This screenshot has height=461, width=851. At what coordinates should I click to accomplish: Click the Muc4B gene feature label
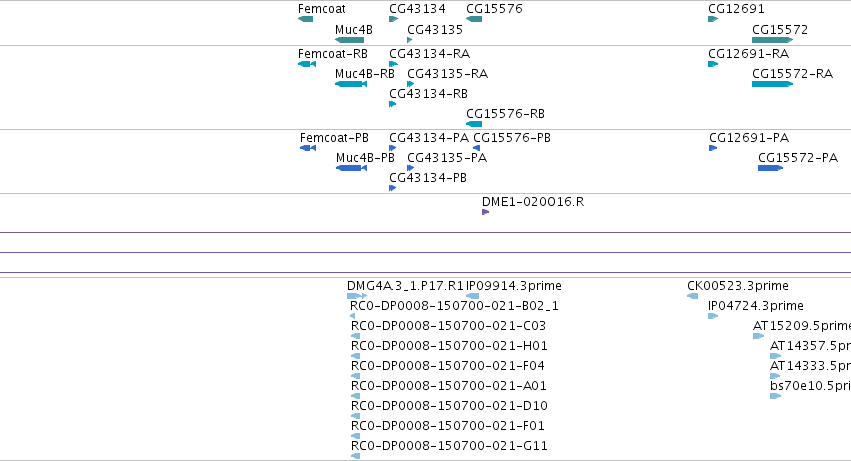click(354, 29)
